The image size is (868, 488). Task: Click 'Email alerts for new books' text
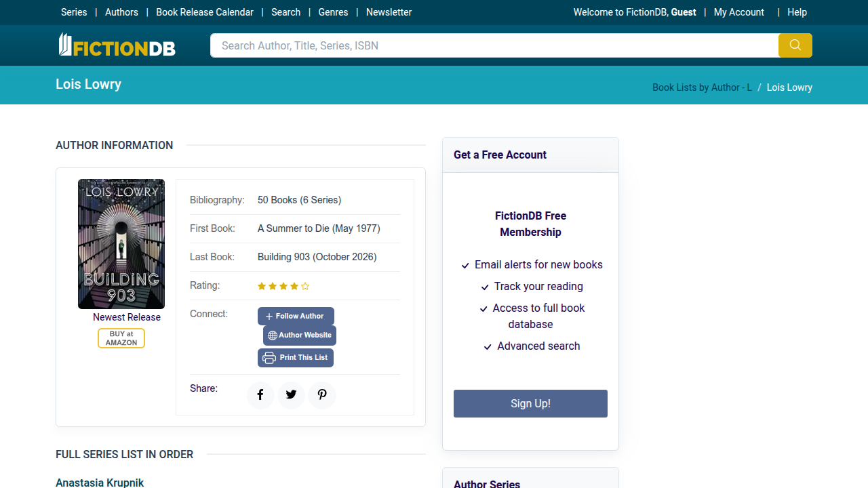coord(538,264)
